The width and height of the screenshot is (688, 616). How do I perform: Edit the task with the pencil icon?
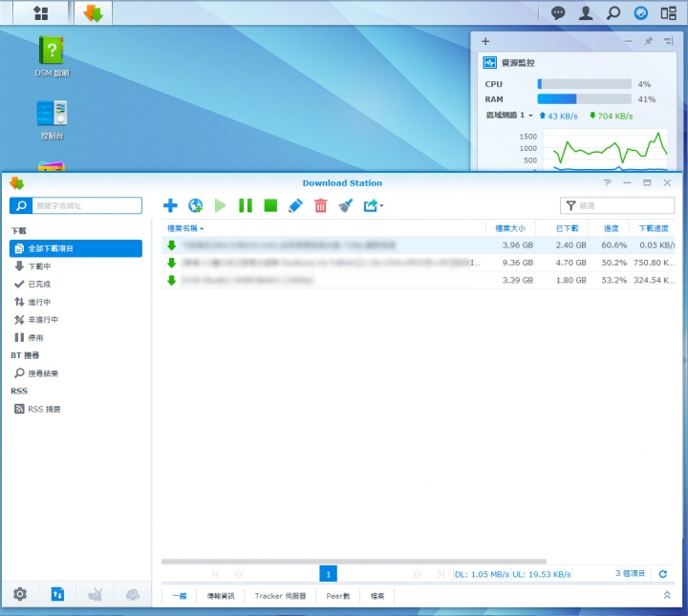tap(295, 205)
